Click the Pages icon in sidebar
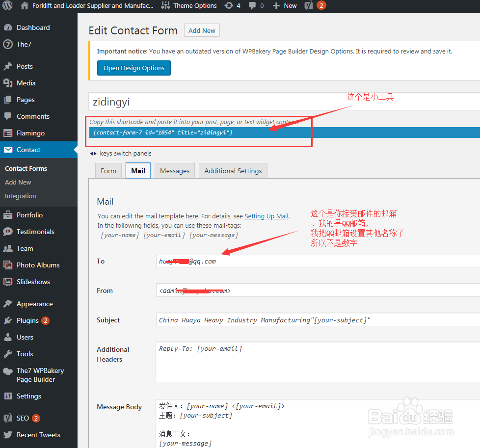 click(8, 100)
